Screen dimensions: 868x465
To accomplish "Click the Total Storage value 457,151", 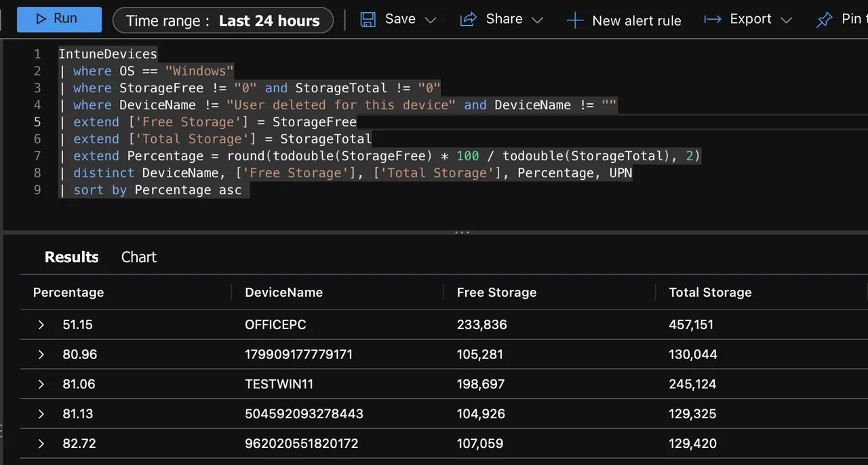I will pos(691,325).
